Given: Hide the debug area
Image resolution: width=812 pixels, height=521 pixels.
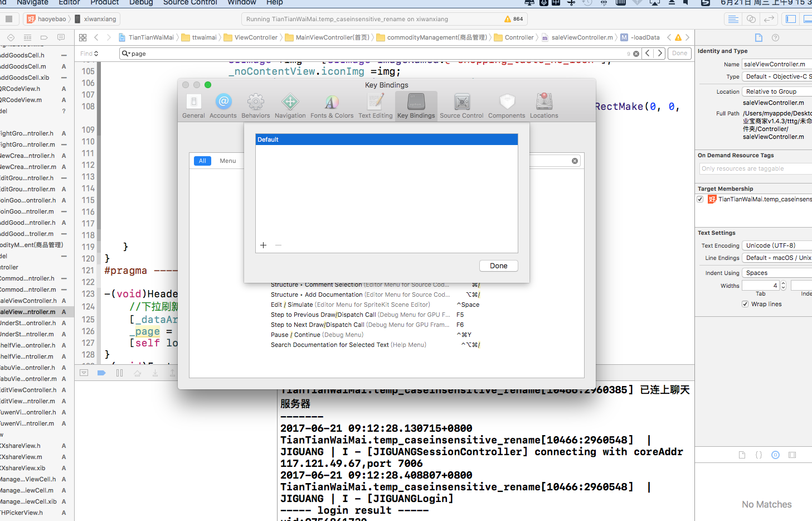Looking at the screenshot, I should pyautogui.click(x=84, y=373).
